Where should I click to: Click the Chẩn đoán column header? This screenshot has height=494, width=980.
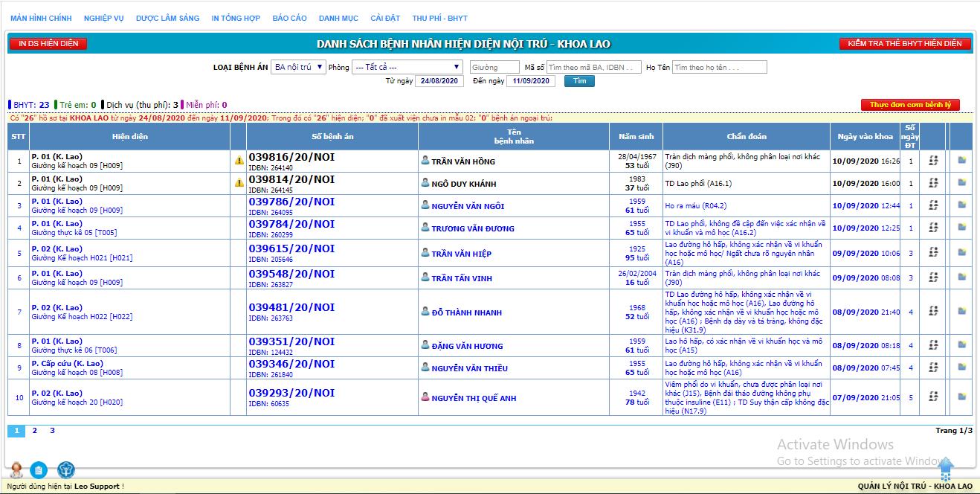[x=747, y=136]
